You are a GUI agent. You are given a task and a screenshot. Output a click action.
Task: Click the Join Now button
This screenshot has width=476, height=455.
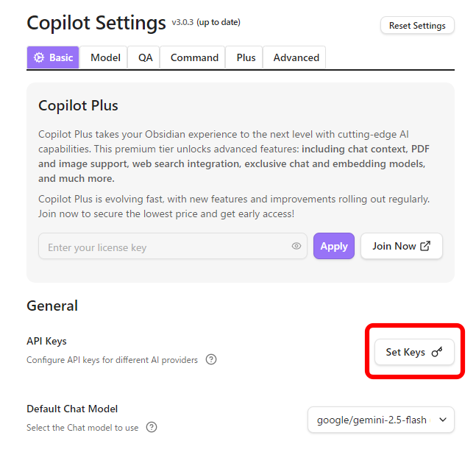tap(401, 246)
